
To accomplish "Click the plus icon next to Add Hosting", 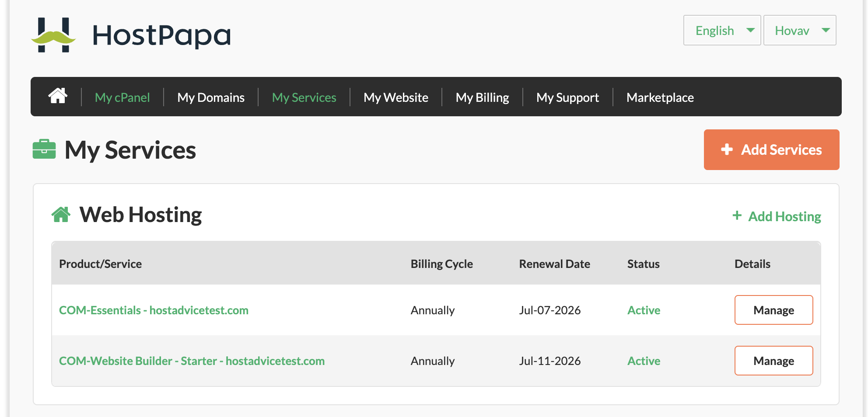I will point(737,215).
